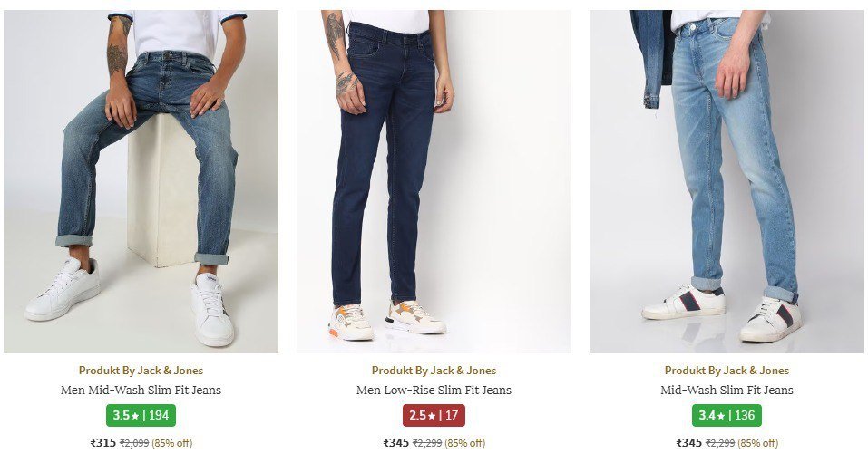
Task: Click brand link above Men Low-Rise Slim Fit
Action: tap(434, 371)
